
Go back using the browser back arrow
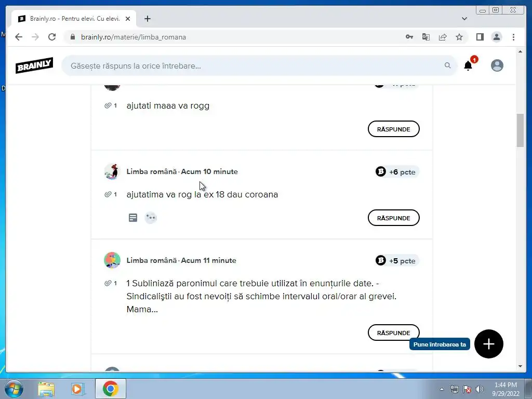tap(19, 37)
